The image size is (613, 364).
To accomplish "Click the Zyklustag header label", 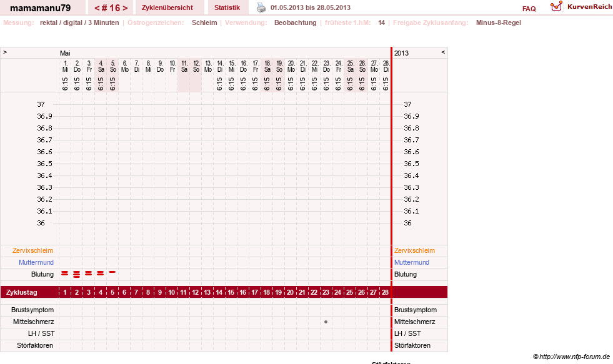I will [22, 292].
